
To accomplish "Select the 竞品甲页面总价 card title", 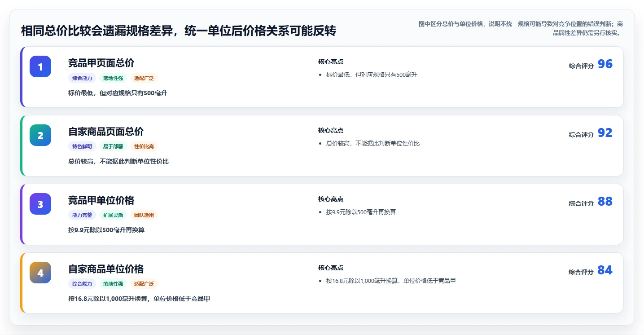I will [x=101, y=63].
